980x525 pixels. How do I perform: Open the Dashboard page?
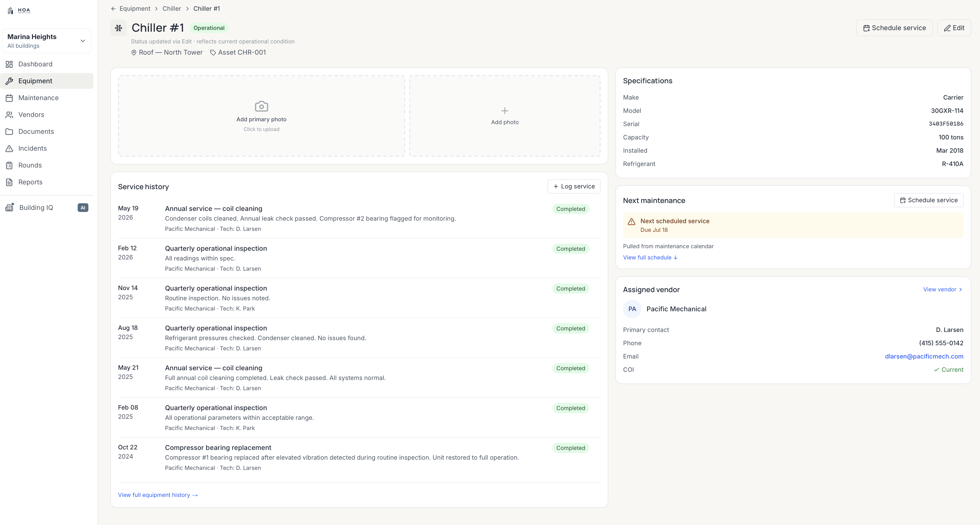tap(47, 64)
